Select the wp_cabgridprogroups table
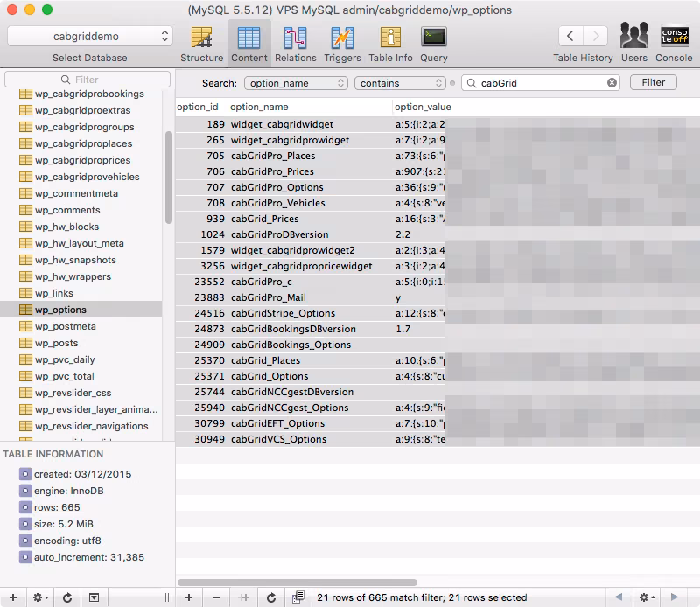700x607 pixels. [80, 127]
